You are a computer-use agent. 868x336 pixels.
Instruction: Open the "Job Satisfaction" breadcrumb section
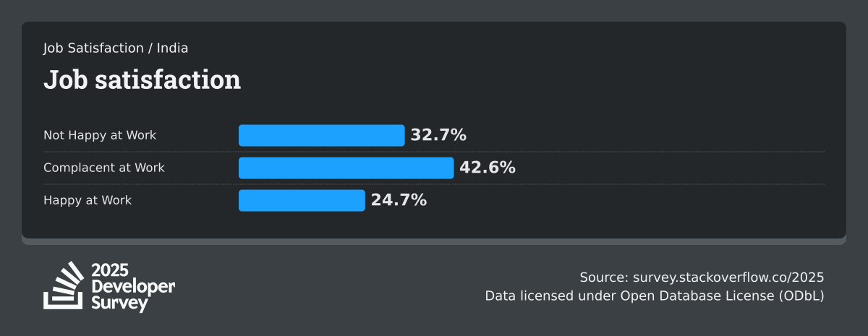[x=93, y=48]
